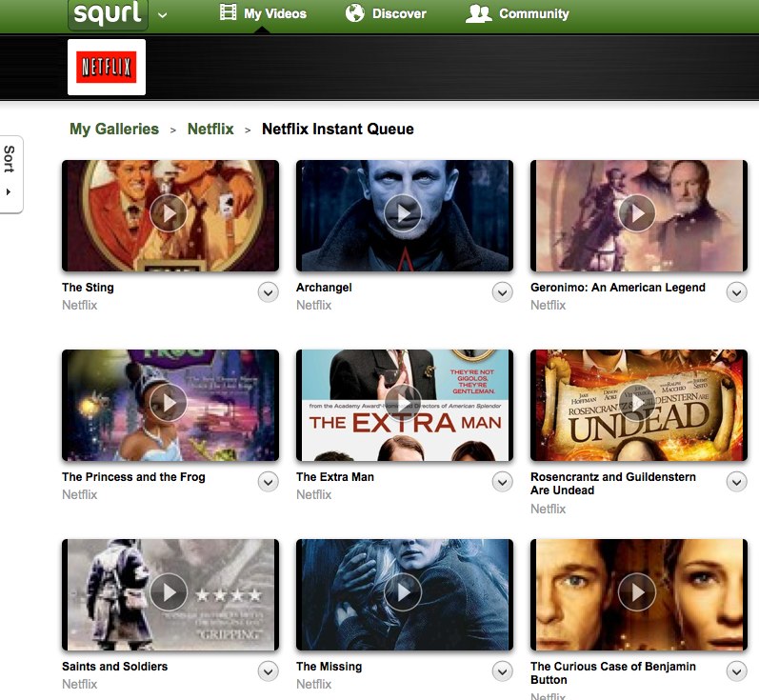This screenshot has height=700, width=759.
Task: Click Netflix source label under Geronimo
Action: (548, 305)
